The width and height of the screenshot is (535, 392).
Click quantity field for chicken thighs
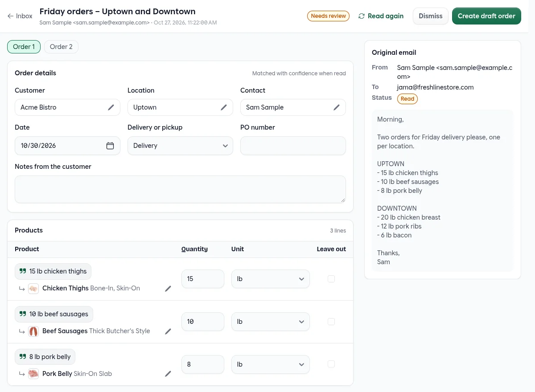tap(203, 279)
